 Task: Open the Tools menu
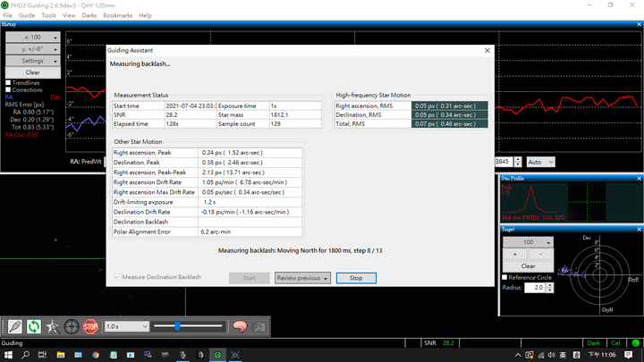point(48,15)
